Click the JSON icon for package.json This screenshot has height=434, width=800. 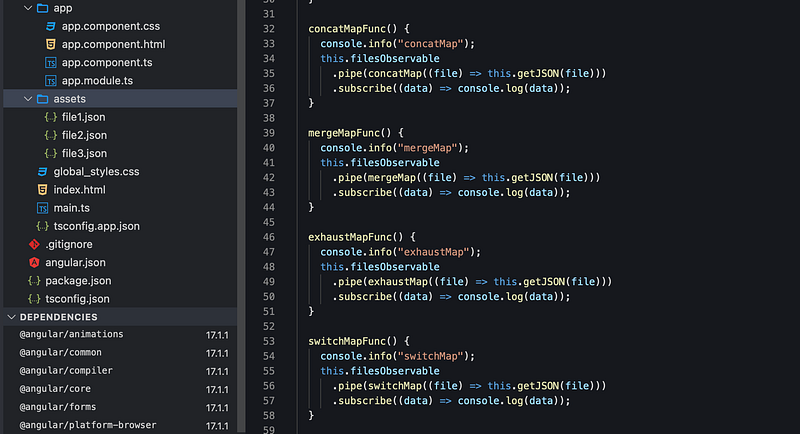coord(34,280)
